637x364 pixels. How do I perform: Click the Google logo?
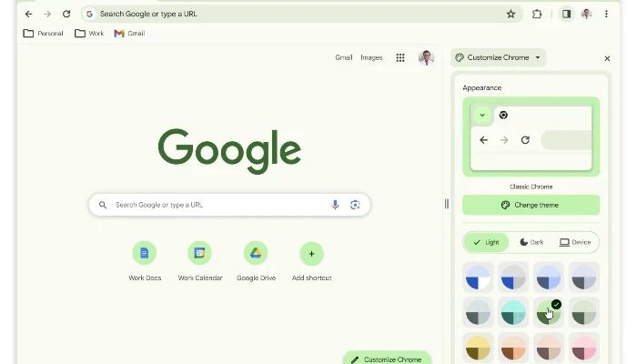229,151
